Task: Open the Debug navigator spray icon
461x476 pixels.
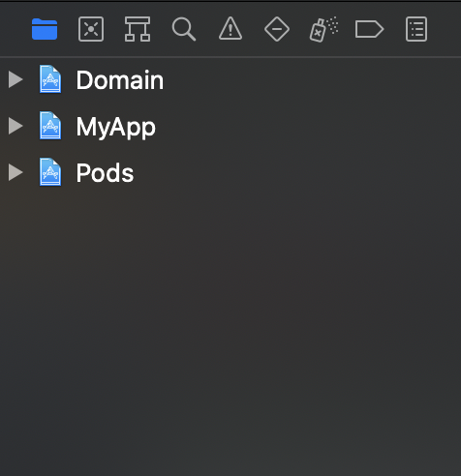Action: pyautogui.click(x=323, y=29)
